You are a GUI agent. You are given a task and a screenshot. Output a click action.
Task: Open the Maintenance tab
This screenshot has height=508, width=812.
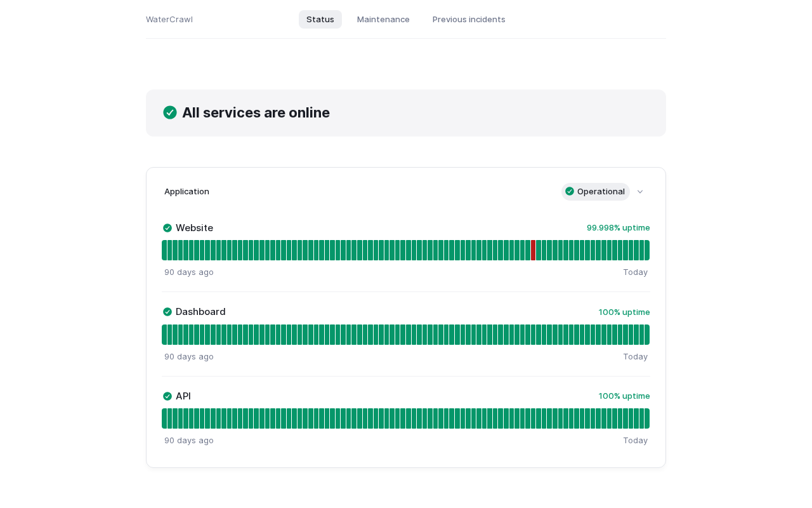click(x=383, y=19)
